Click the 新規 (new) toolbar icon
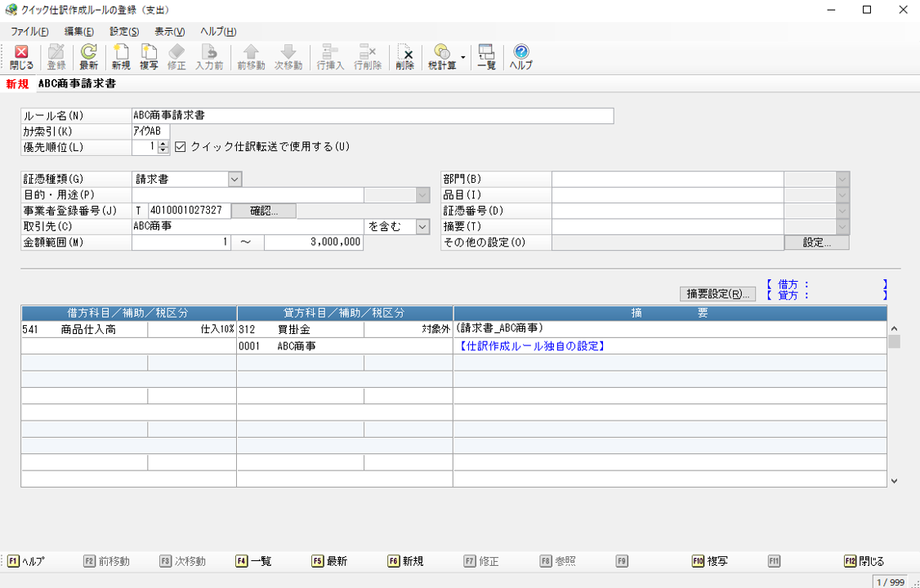The image size is (920, 588). (x=121, y=57)
